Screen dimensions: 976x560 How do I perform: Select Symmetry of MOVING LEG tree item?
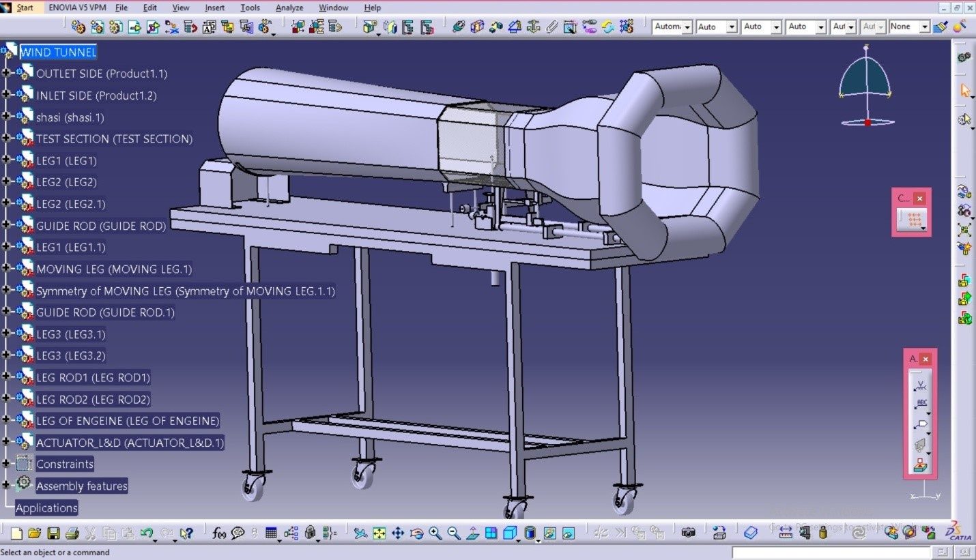(x=185, y=291)
